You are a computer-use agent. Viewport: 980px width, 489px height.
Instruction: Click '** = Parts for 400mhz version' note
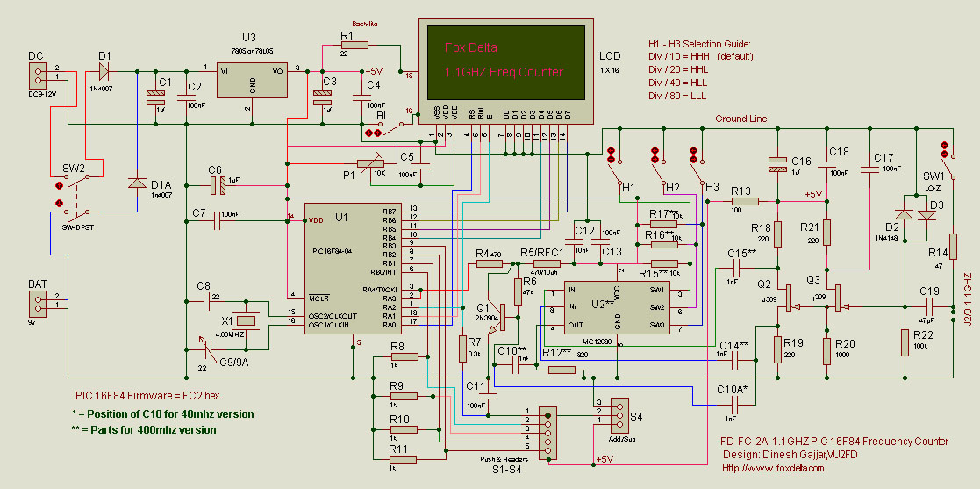[x=144, y=429]
